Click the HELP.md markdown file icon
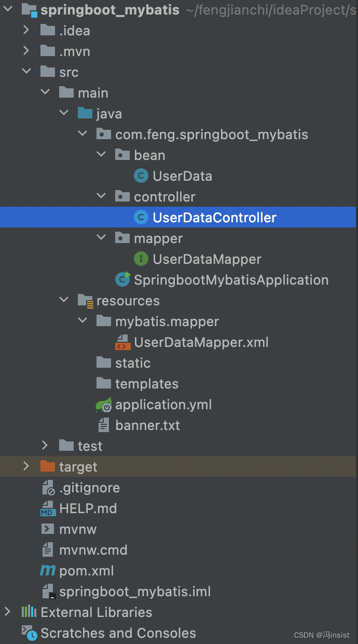 point(48,508)
